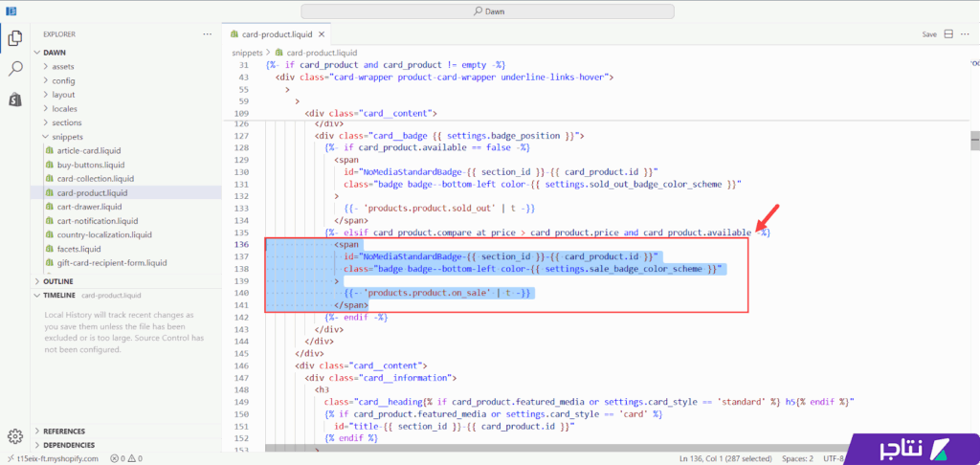Click the Dawn search command box
The width and height of the screenshot is (980, 465).
coord(489,11)
